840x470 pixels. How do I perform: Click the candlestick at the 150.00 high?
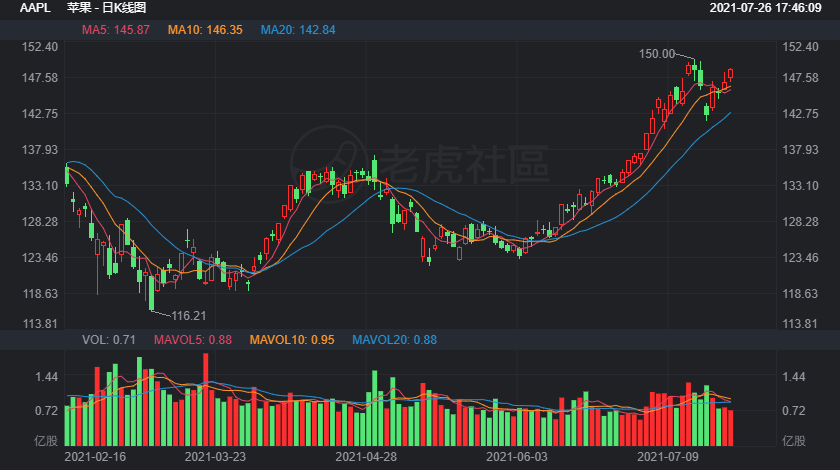click(x=694, y=70)
